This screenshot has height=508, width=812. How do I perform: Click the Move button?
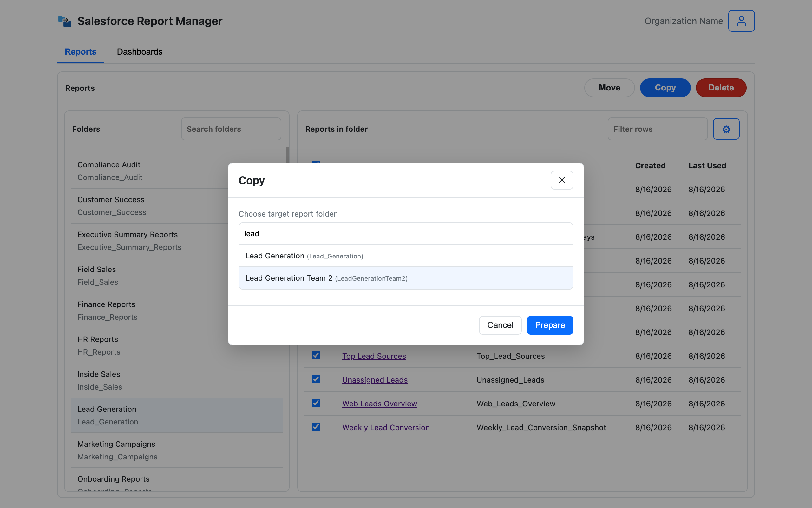point(609,88)
